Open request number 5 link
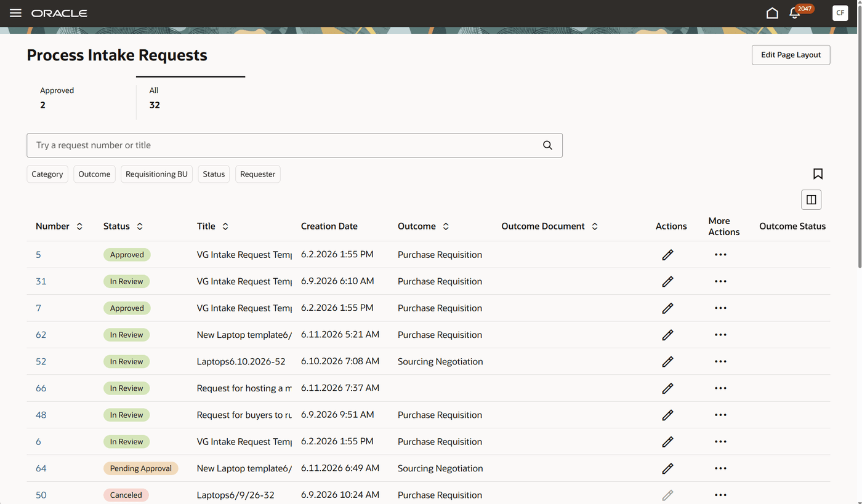The width and height of the screenshot is (862, 504). 38,255
